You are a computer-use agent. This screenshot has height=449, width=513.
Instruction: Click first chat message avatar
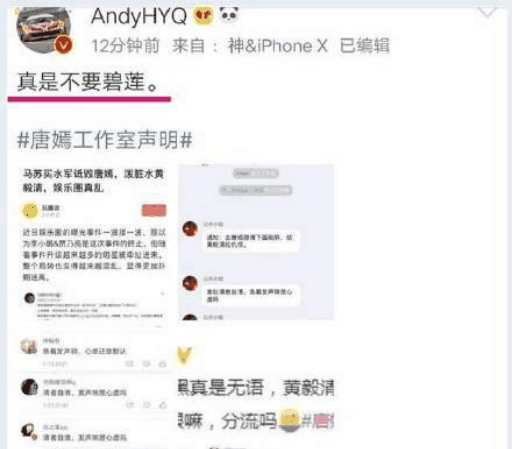pos(190,229)
